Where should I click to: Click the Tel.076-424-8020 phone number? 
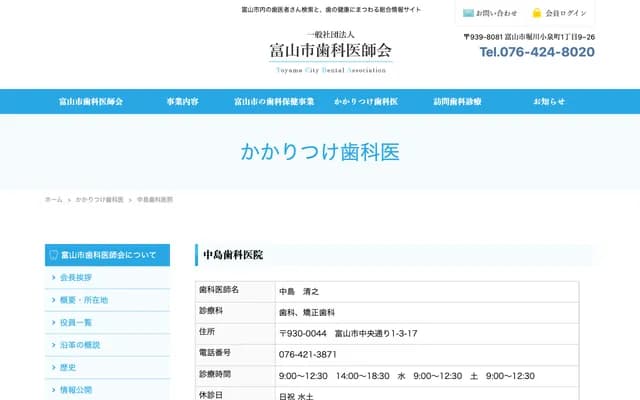pyautogui.click(x=536, y=52)
